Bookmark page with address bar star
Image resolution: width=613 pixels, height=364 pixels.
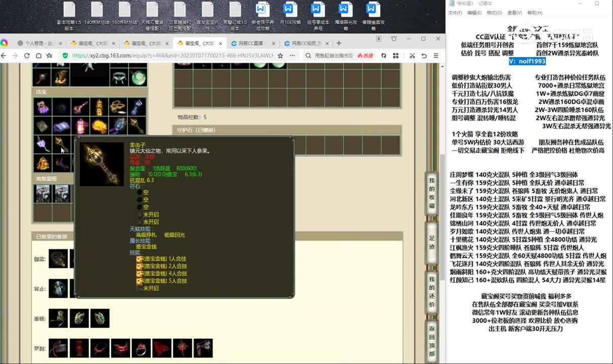[x=279, y=56]
